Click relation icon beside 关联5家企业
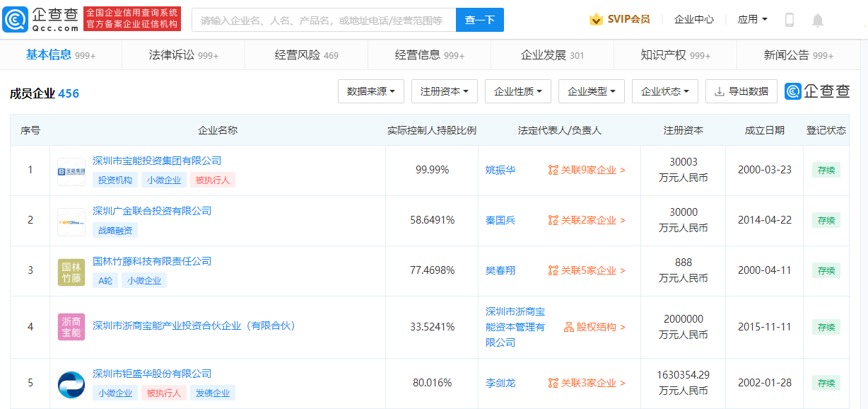868x409 pixels. click(x=553, y=271)
